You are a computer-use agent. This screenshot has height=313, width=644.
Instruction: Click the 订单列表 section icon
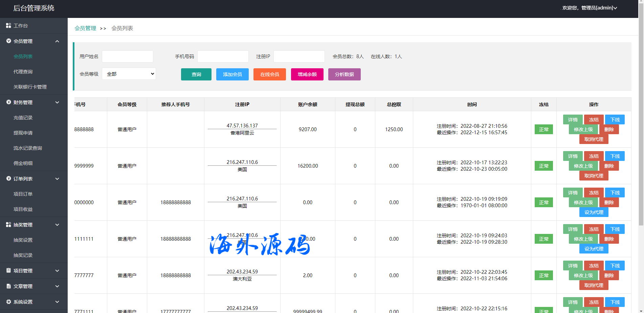coord(8,178)
